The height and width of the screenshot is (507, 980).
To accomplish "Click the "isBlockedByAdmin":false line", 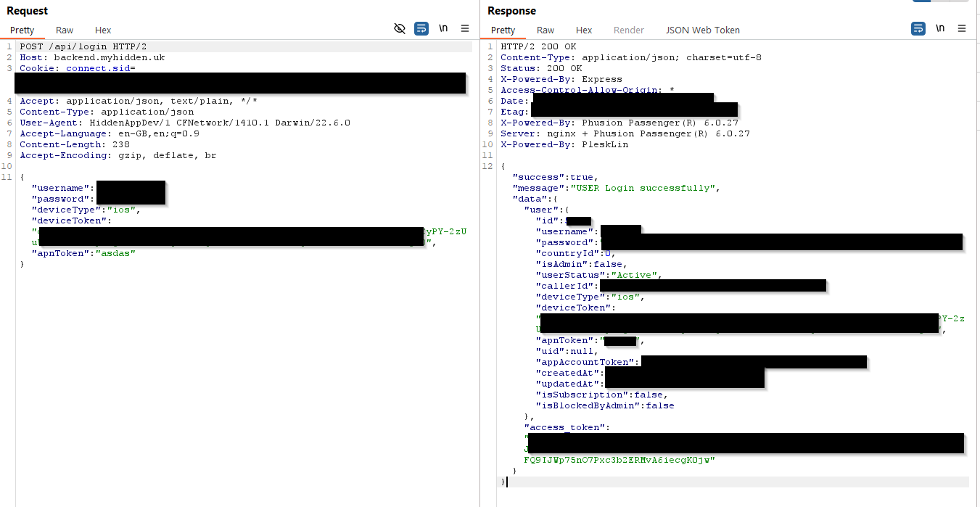I will coord(605,405).
